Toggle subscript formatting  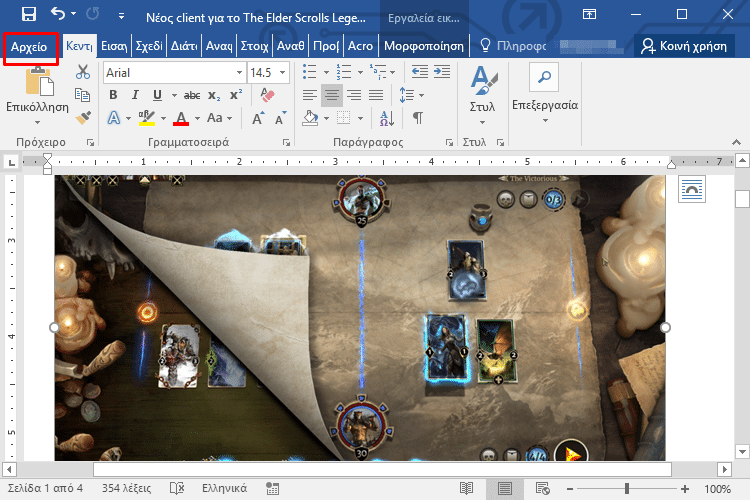click(214, 95)
